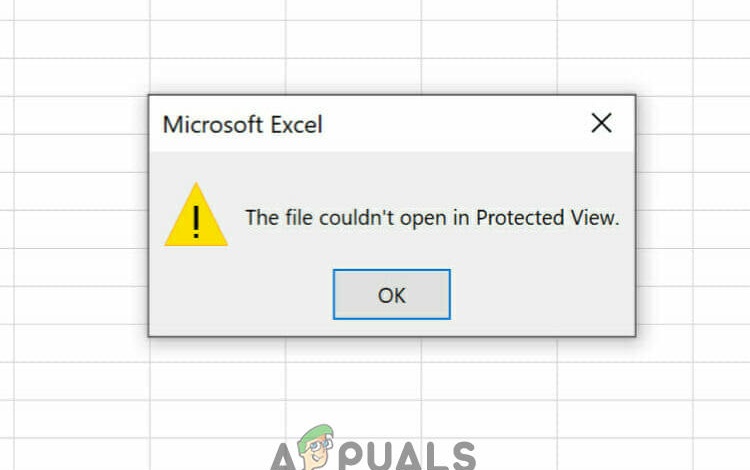This screenshot has height=470, width=750.
Task: Click the "Microsoft Excel" dialog title text
Action: coord(243,125)
